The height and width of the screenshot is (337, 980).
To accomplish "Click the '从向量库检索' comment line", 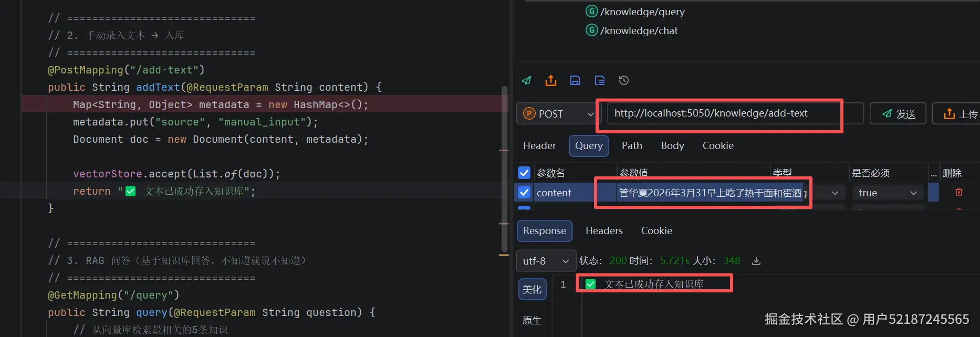I will [x=151, y=330].
